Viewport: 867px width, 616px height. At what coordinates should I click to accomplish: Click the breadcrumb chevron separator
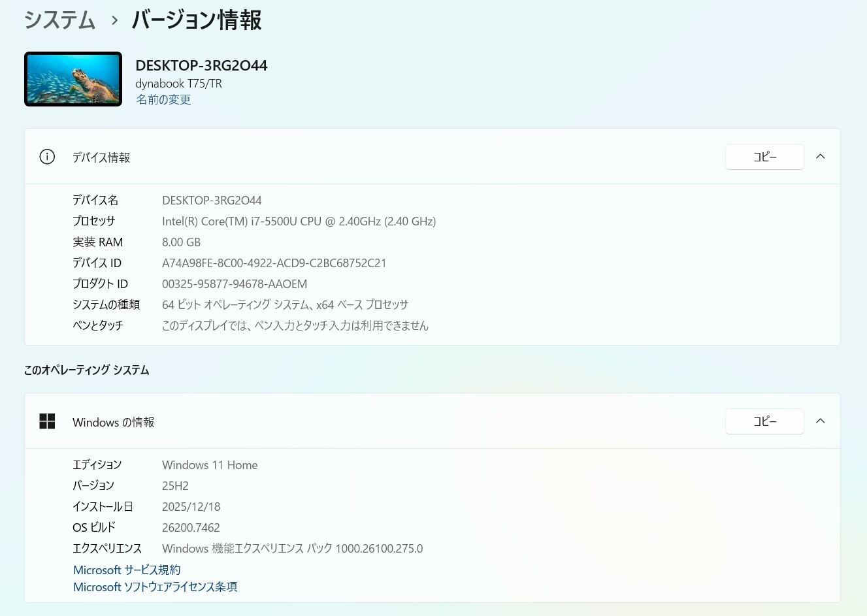tap(114, 21)
